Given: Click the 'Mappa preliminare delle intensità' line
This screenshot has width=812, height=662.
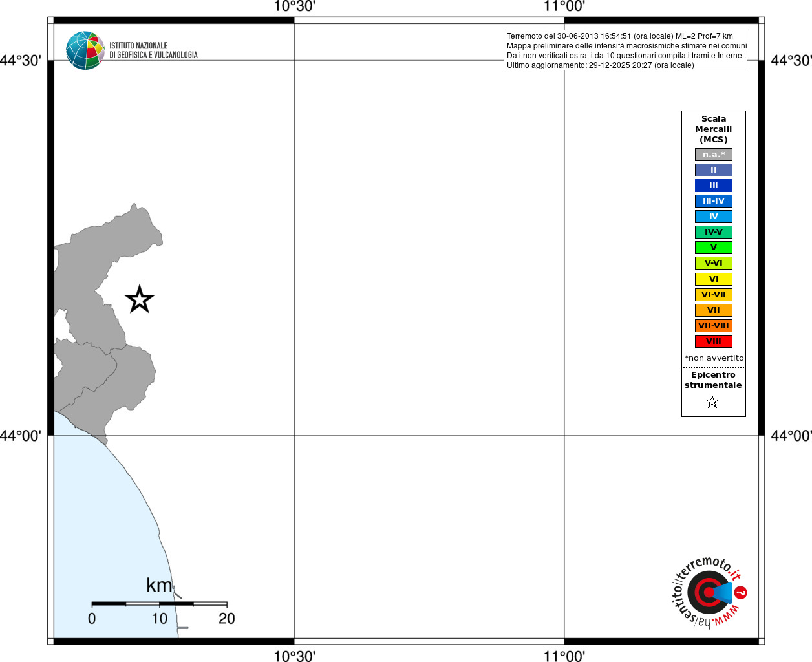Looking at the screenshot, I should click(626, 46).
